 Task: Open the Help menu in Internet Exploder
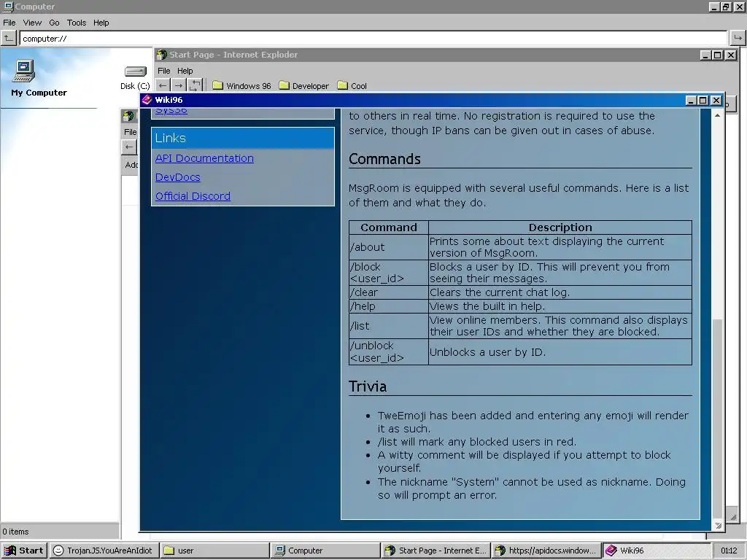tap(185, 71)
